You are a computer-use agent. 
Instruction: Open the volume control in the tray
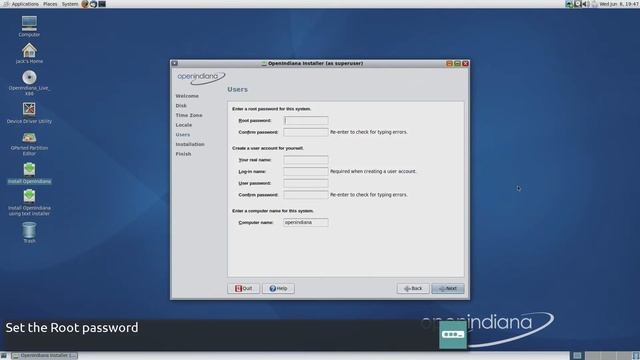click(x=586, y=4)
